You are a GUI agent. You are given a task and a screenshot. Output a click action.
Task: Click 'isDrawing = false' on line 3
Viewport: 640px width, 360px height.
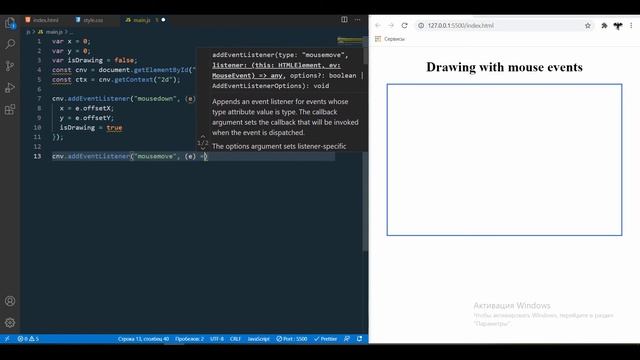tap(101, 60)
